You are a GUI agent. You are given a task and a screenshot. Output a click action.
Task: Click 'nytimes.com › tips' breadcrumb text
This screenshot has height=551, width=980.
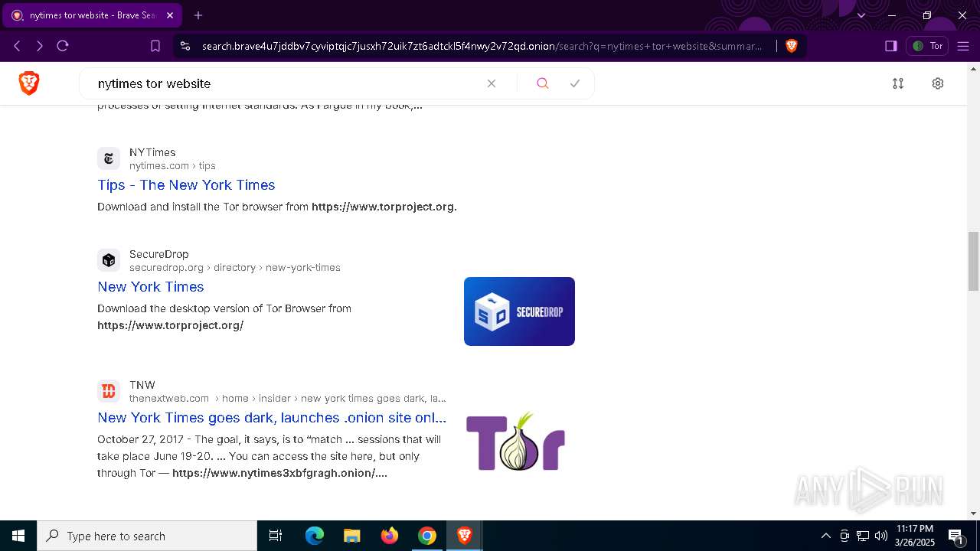(172, 165)
